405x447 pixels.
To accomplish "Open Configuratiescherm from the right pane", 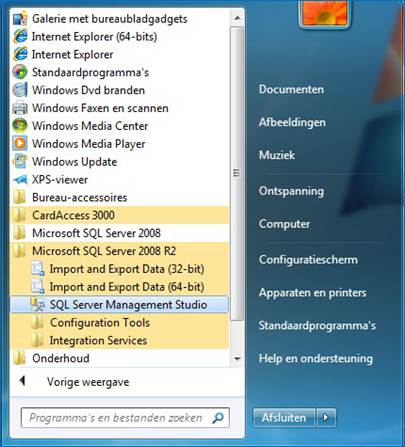I will tap(308, 259).
